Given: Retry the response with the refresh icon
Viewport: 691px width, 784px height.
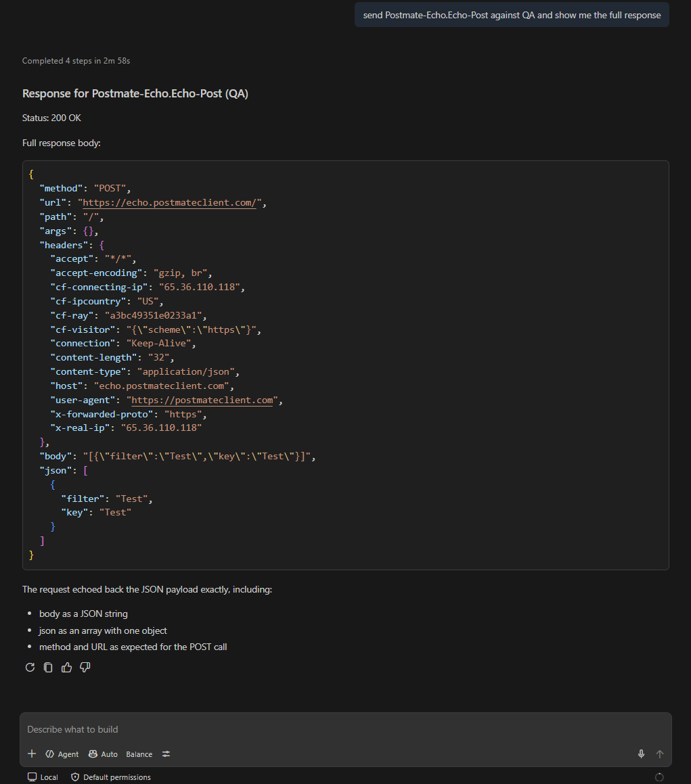Looking at the screenshot, I should coord(30,668).
